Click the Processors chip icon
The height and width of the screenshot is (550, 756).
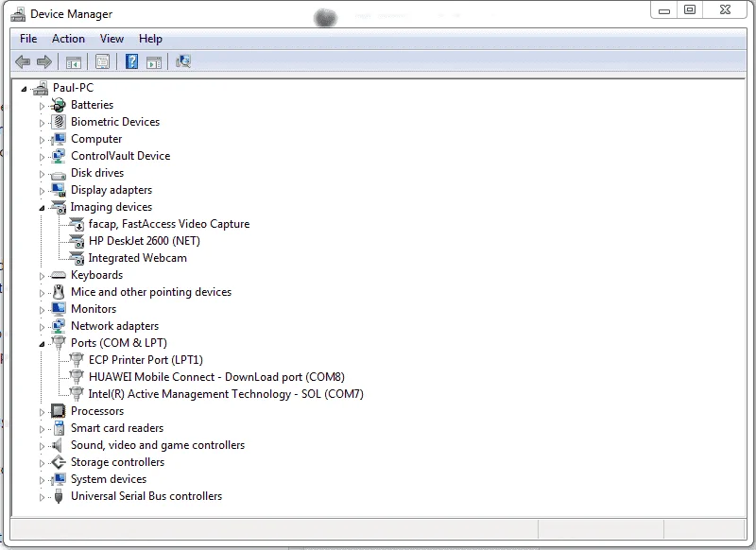click(x=59, y=411)
